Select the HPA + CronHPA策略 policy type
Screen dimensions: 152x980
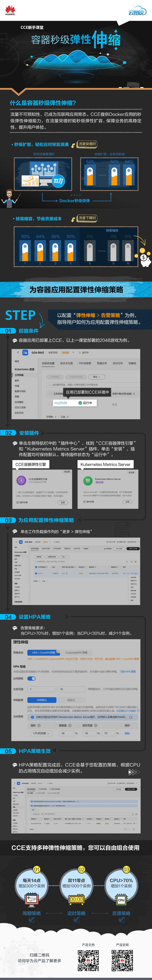(x=44, y=652)
